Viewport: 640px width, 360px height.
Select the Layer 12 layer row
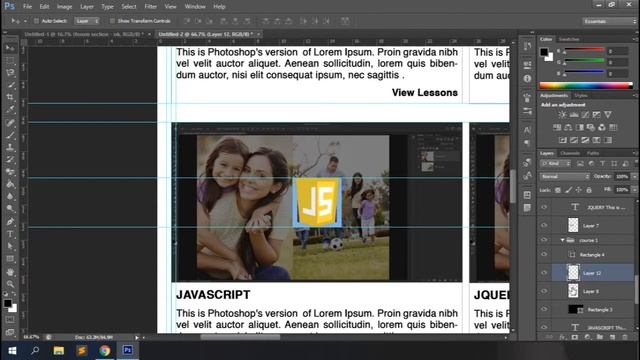point(593,273)
